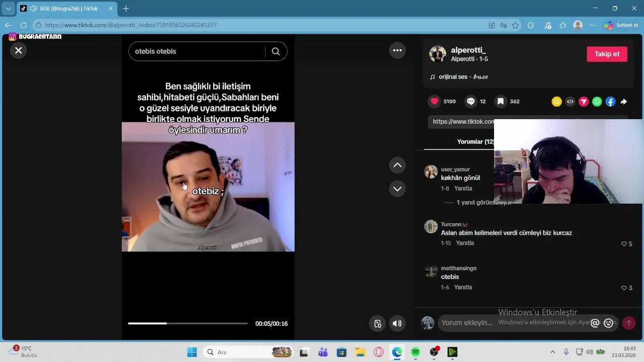
Task: Go to the next video arrow
Action: [397, 189]
